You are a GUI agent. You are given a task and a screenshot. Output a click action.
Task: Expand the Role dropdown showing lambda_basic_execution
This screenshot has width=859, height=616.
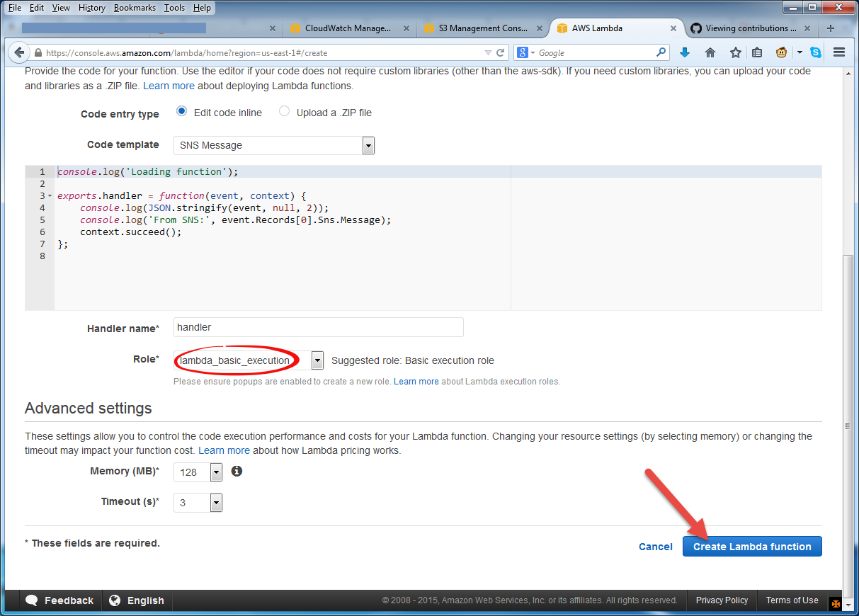[317, 360]
